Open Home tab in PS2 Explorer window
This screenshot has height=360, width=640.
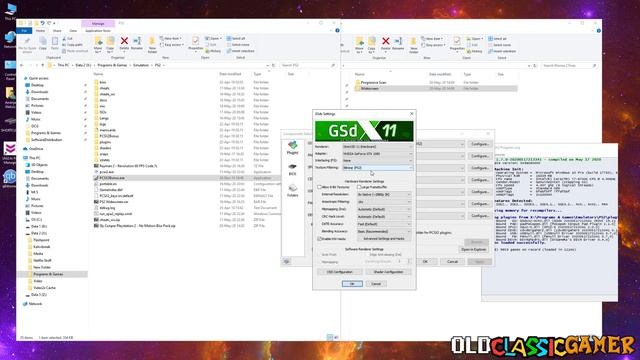pyautogui.click(x=40, y=31)
